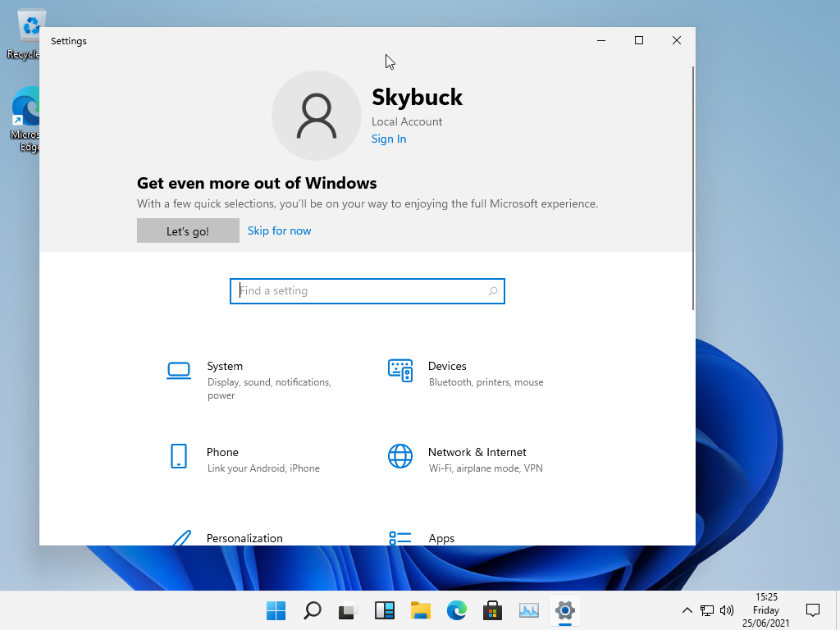Open the System settings category
Viewport: 840px width, 630px height.
tap(225, 367)
